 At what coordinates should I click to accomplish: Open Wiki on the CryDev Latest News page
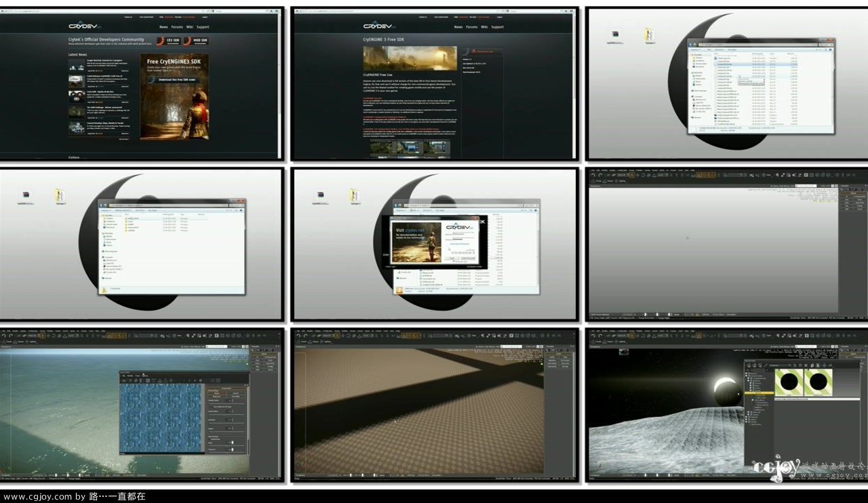190,27
